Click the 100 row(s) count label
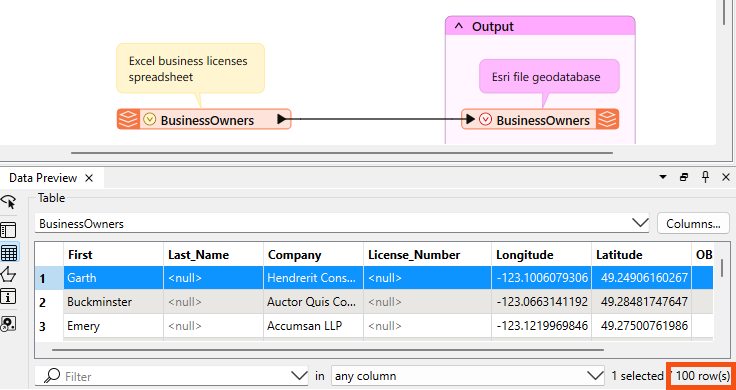Image resolution: width=736 pixels, height=390 pixels. click(703, 376)
